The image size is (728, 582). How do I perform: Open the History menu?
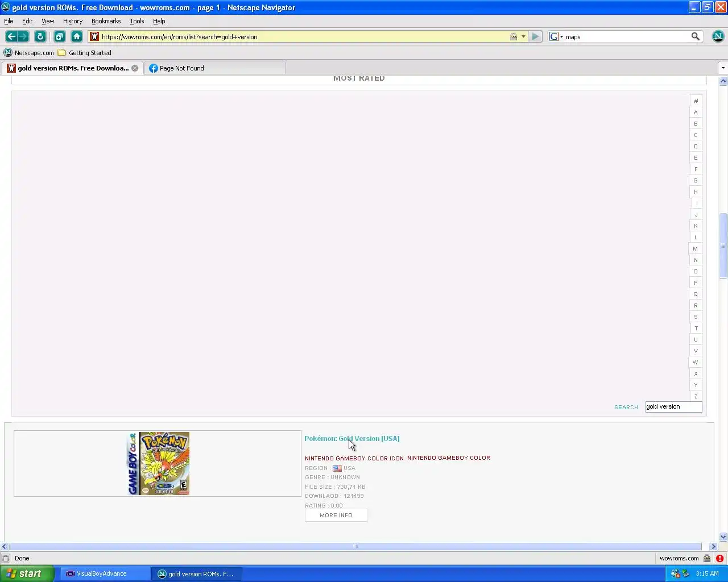pyautogui.click(x=73, y=21)
